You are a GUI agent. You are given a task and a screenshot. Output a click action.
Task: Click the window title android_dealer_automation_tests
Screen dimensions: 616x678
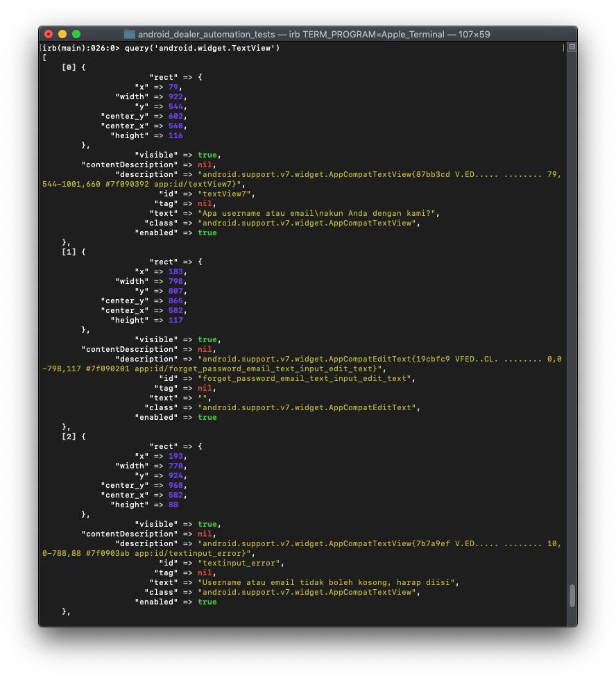[206, 34]
